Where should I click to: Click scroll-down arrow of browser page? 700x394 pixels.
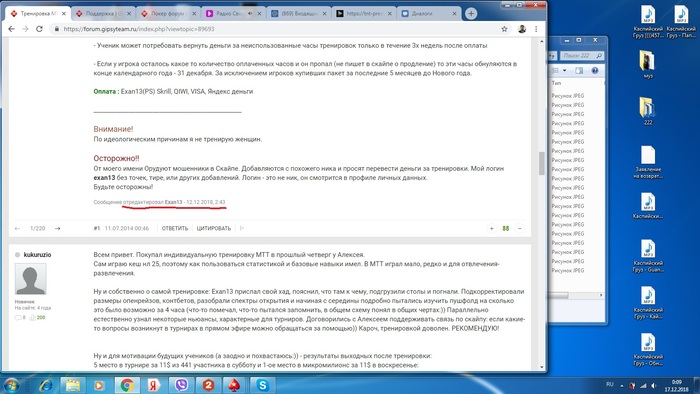(542, 367)
